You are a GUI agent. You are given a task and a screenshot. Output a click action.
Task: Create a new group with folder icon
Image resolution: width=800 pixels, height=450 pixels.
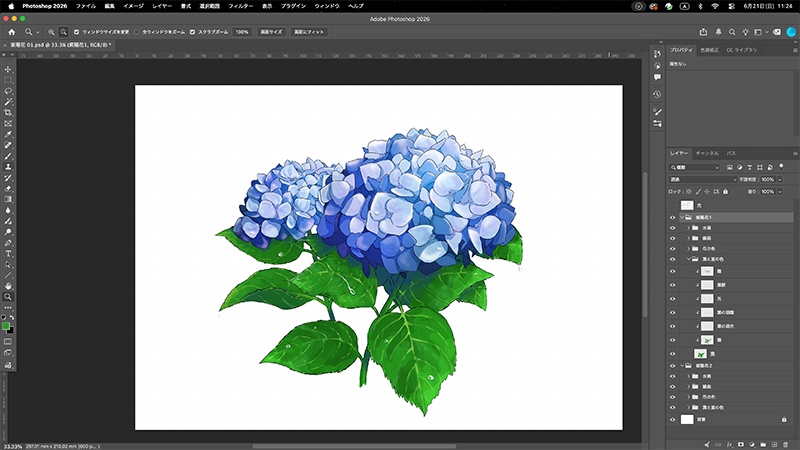[x=763, y=444]
